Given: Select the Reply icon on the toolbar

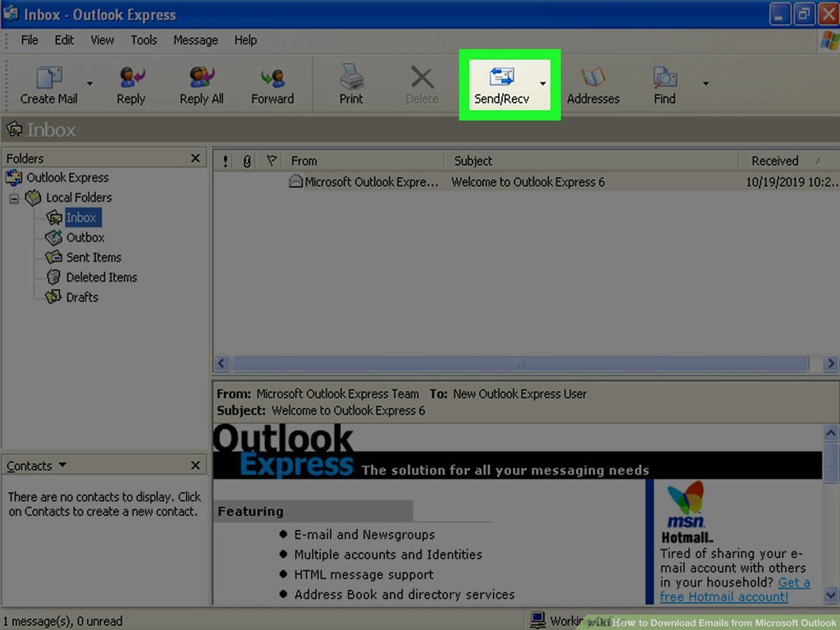Looking at the screenshot, I should coord(130,82).
